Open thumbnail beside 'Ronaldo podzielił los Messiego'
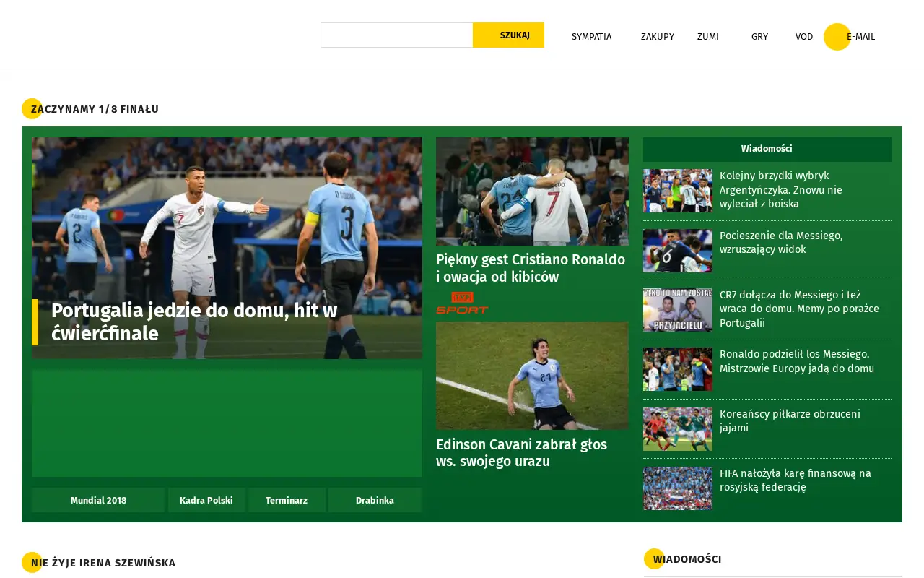This screenshot has height=578, width=924. [x=678, y=369]
